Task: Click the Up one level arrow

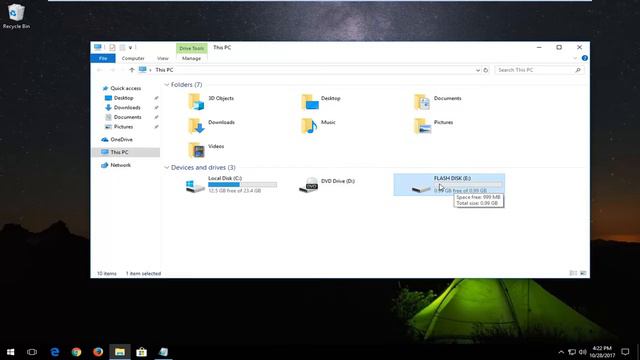Action: tap(132, 70)
